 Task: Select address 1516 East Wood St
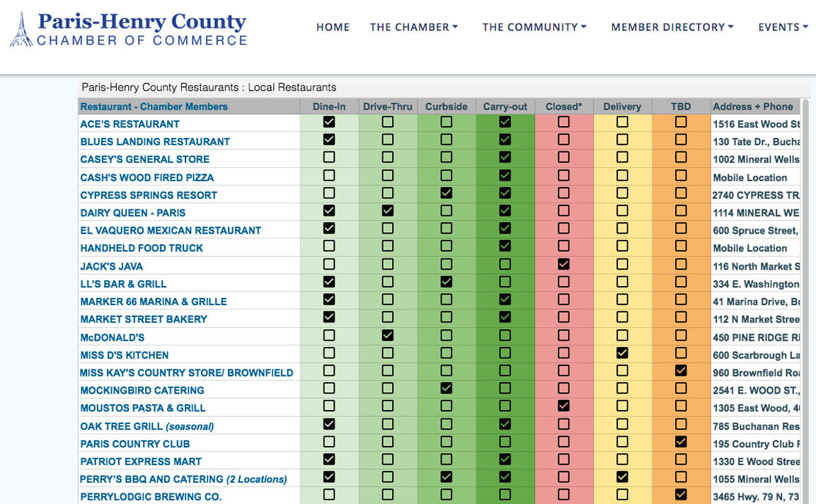point(756,124)
